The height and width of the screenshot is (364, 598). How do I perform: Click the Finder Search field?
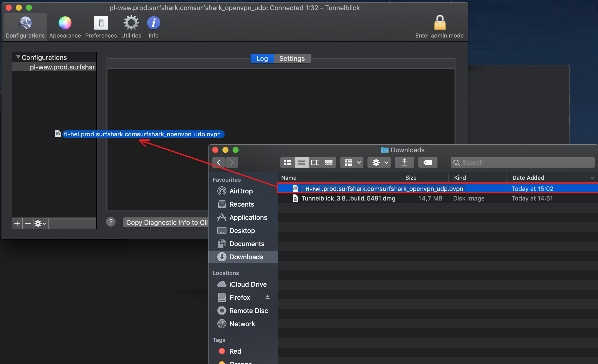522,162
